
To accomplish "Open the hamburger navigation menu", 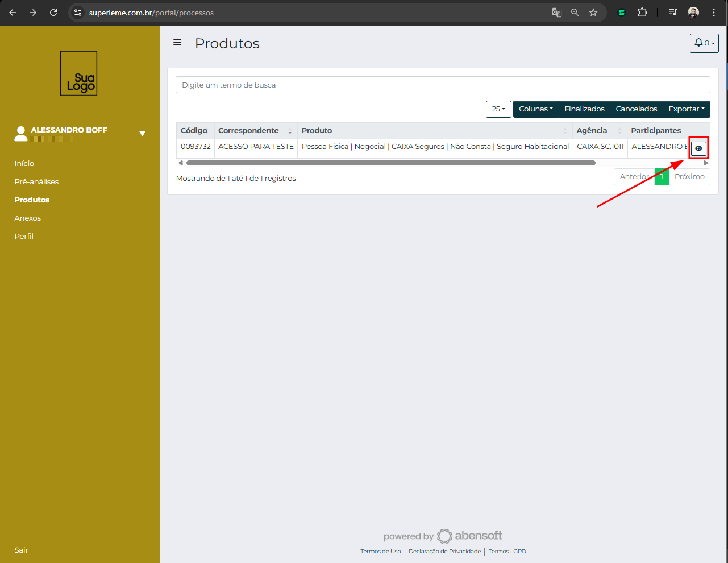I will 177,42.
